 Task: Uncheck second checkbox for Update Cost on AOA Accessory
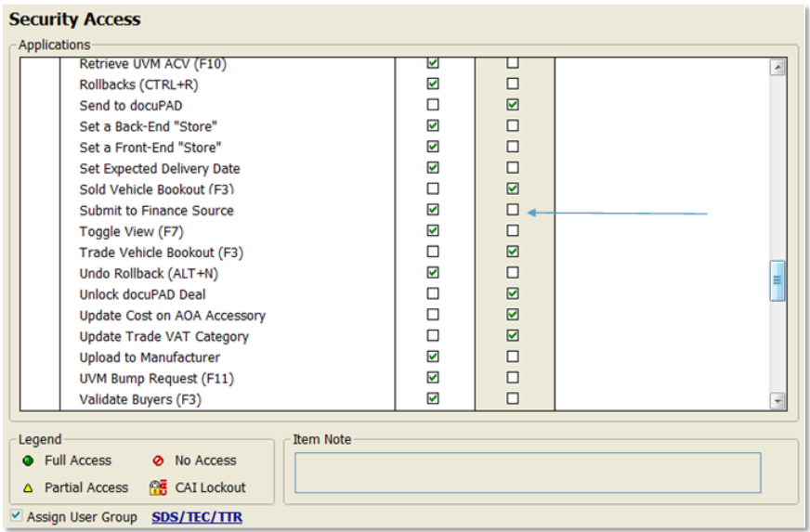point(513,315)
